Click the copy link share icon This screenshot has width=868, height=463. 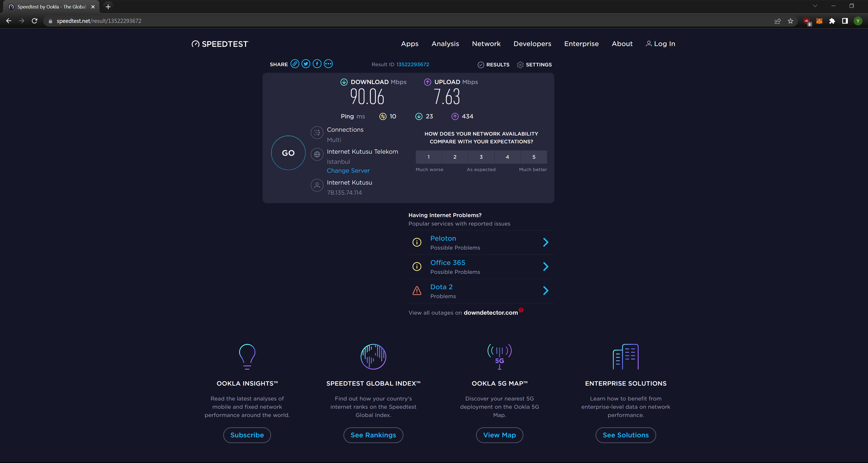point(295,64)
